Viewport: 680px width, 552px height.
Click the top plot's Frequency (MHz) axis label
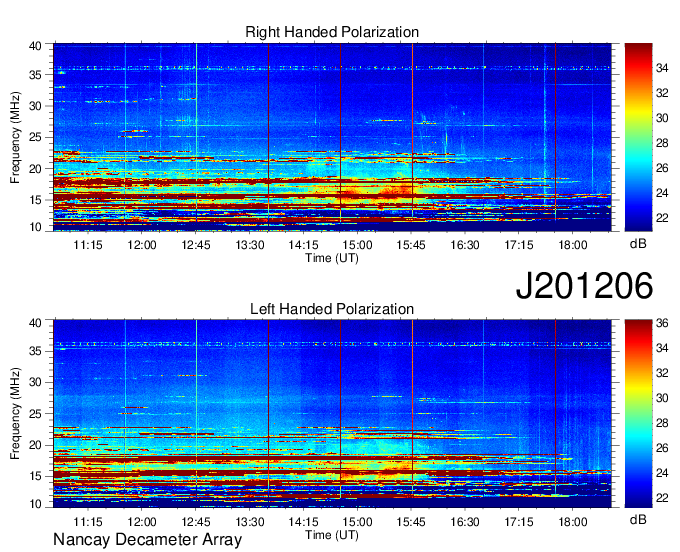coord(15,137)
